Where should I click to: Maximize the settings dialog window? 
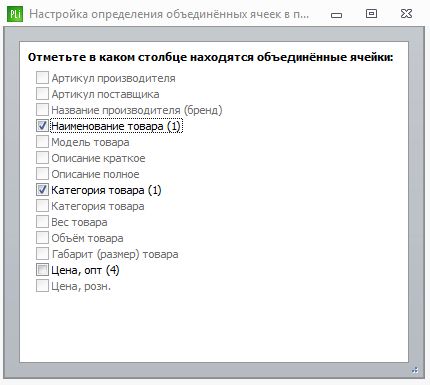371,14
